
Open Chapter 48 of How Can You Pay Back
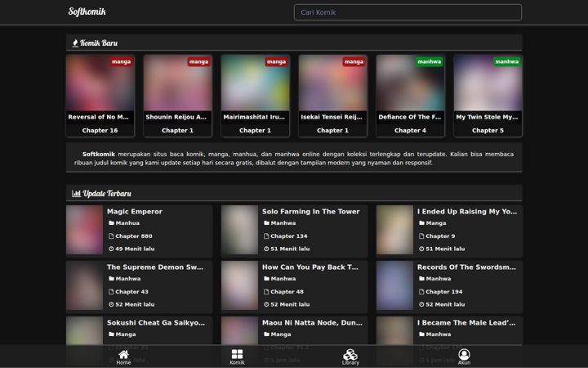(287, 291)
